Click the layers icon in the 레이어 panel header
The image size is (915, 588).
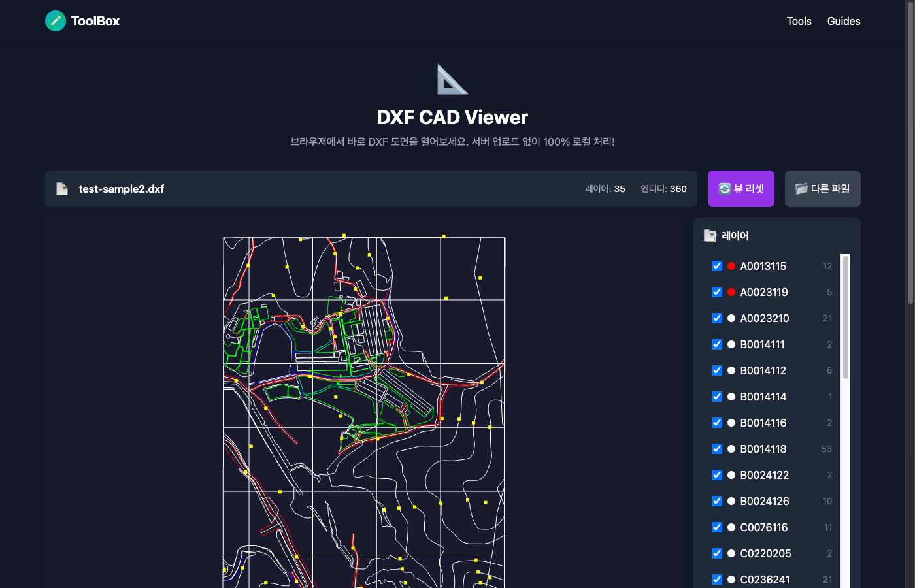pos(710,236)
